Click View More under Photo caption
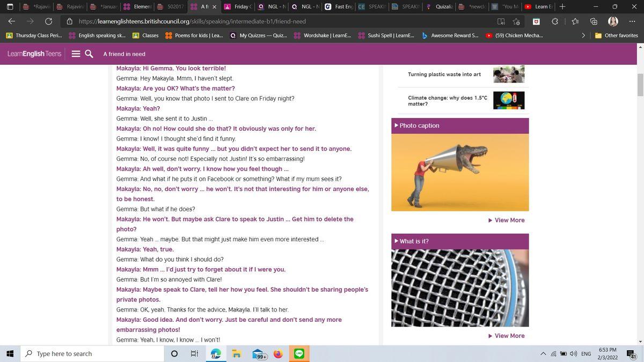The width and height of the screenshot is (644, 362). pos(509,220)
